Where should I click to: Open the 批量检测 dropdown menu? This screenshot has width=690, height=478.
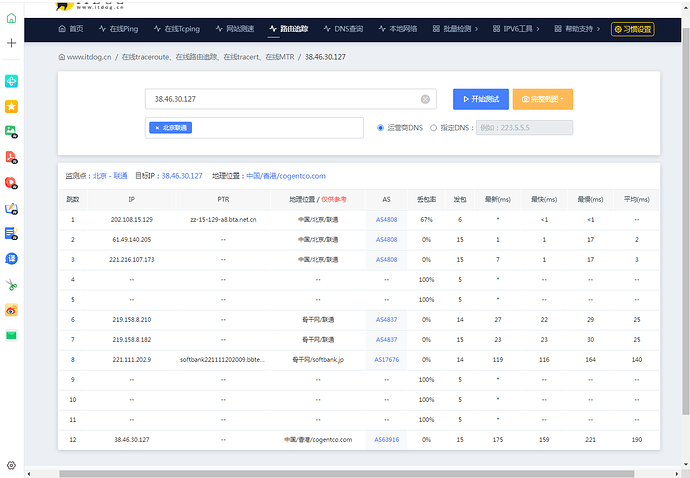click(455, 29)
